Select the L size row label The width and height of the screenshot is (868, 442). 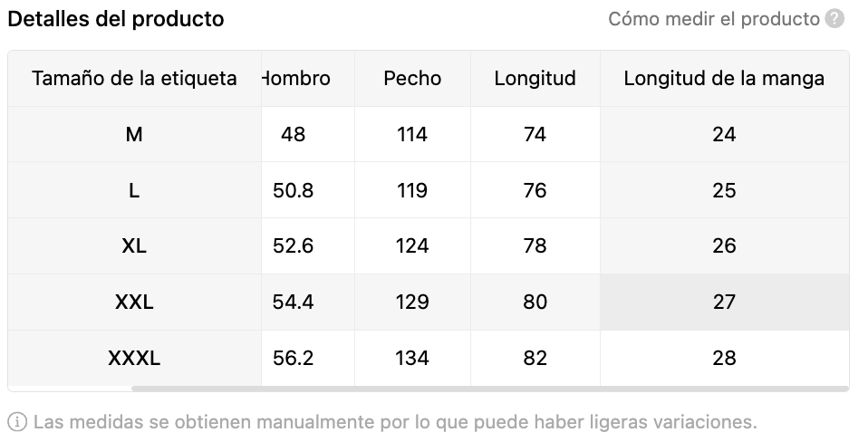[x=134, y=190]
